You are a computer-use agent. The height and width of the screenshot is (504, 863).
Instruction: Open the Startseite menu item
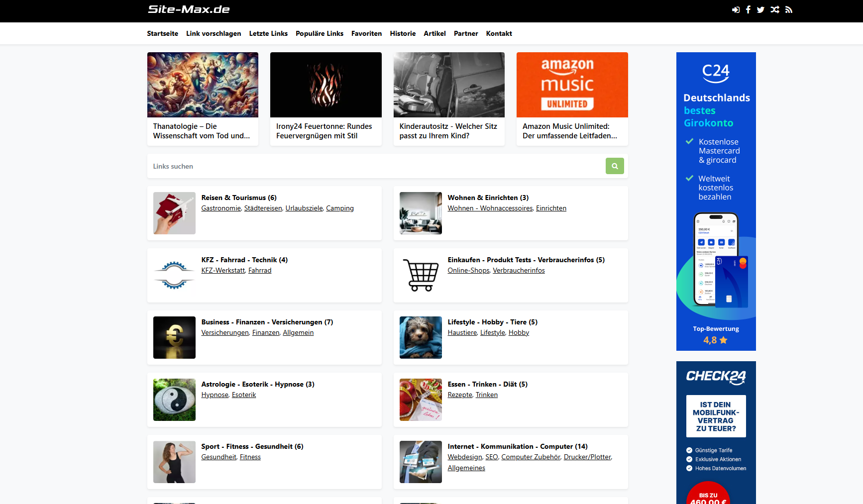click(x=162, y=33)
